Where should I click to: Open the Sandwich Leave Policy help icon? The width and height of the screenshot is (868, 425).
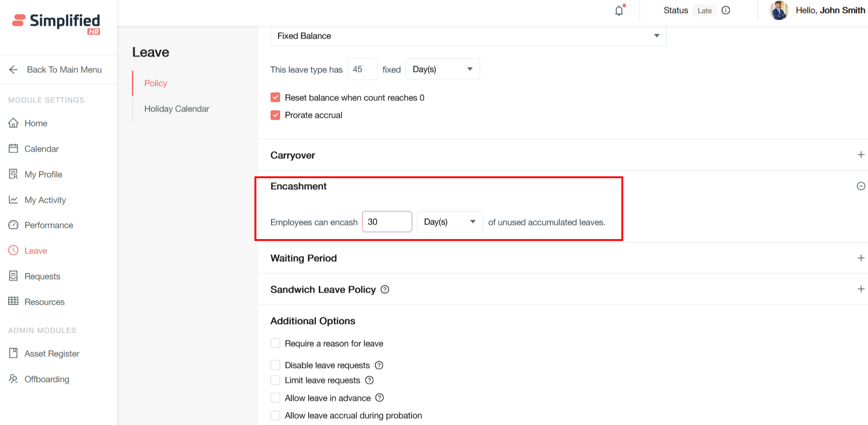[x=384, y=289]
